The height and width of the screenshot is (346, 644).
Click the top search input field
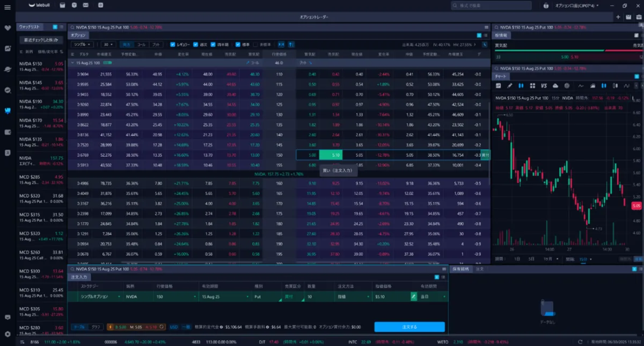[491, 5]
